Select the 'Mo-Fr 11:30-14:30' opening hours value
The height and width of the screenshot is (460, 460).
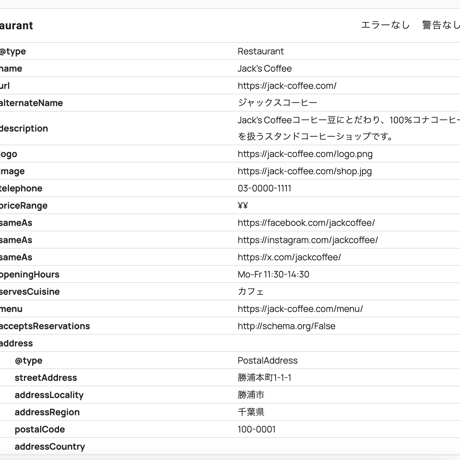(x=273, y=275)
